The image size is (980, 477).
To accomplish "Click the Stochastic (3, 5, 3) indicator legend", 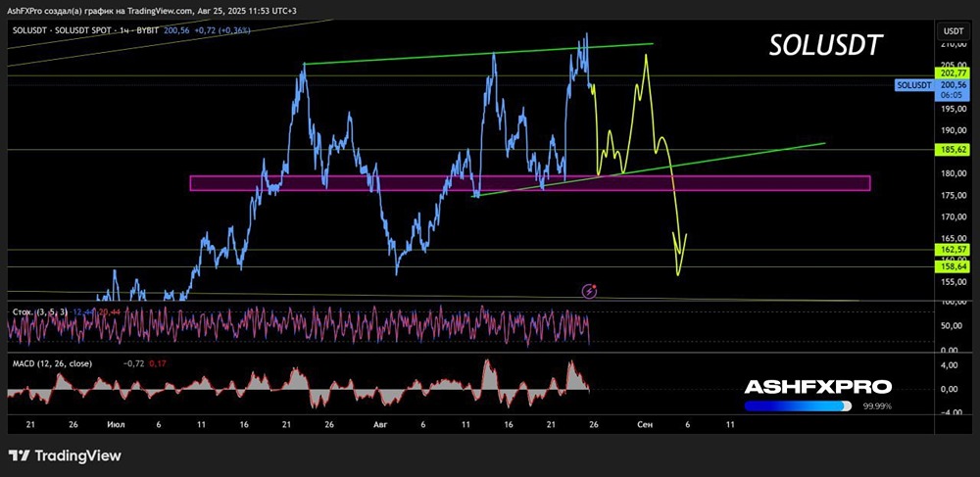I will (40, 310).
